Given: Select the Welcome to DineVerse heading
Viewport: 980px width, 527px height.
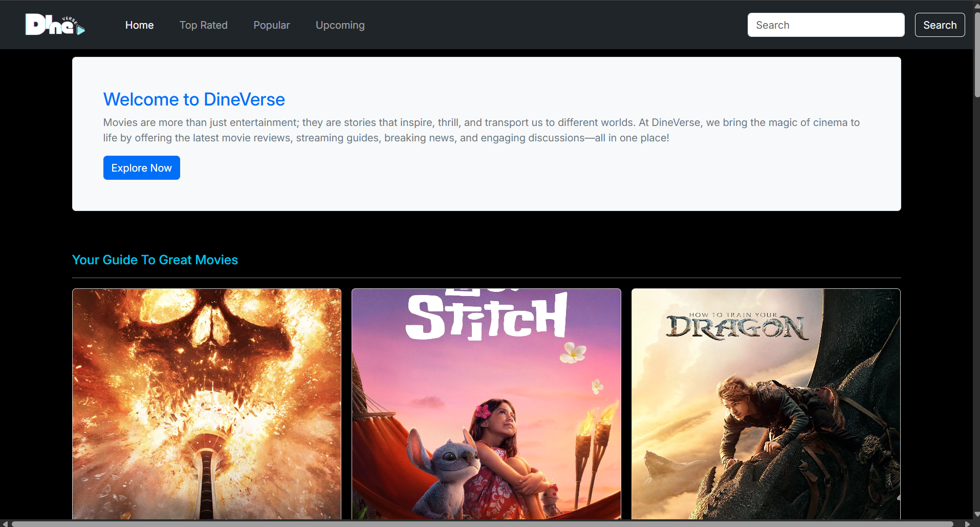Looking at the screenshot, I should click(194, 99).
